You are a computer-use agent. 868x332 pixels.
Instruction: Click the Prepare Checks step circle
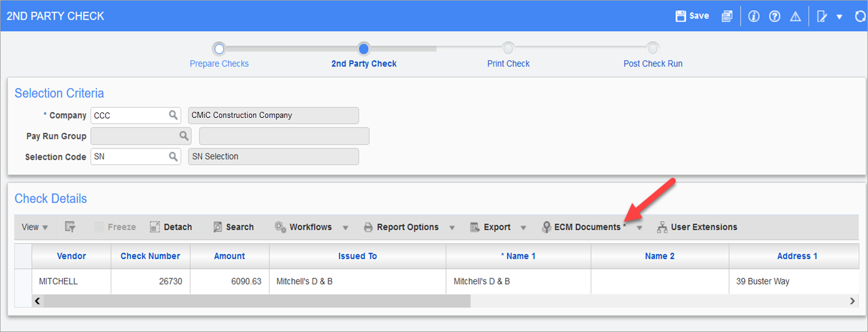point(219,48)
